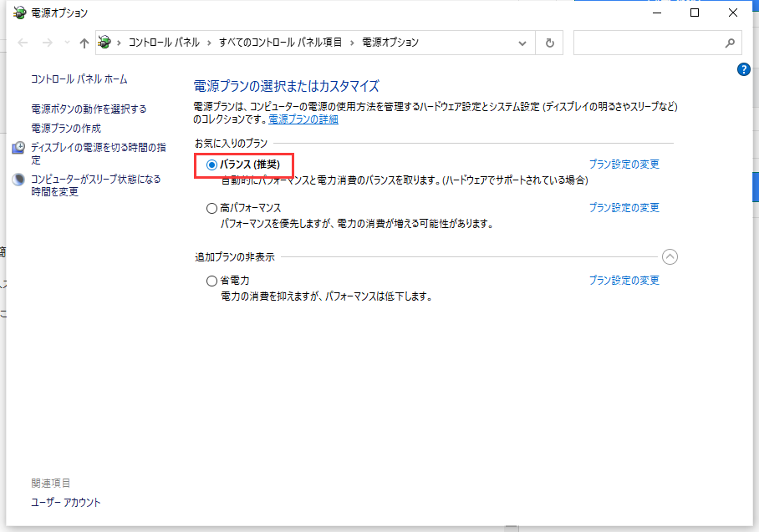759x532 pixels.
Task: Open the 電源プランの詳細 link
Action: 303,119
